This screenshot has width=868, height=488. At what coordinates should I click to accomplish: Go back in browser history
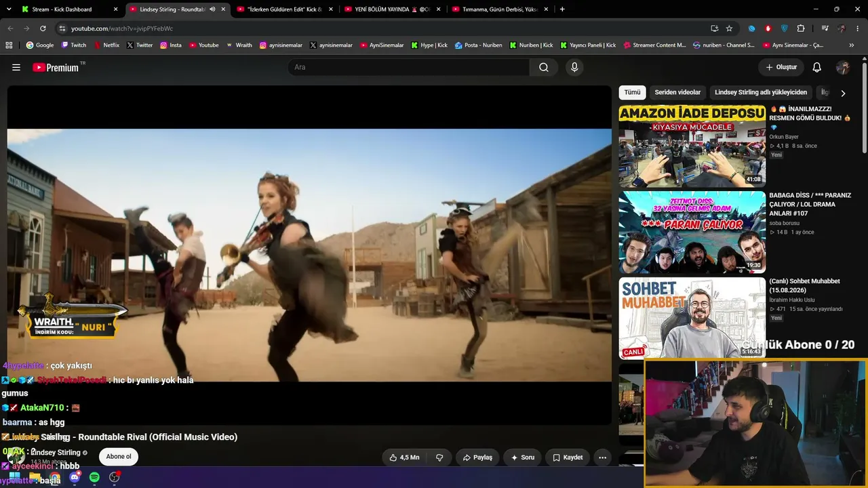[x=10, y=28]
